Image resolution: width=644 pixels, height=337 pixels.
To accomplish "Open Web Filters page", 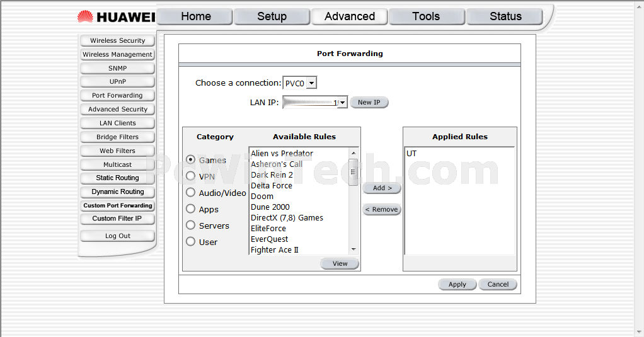I will pyautogui.click(x=117, y=151).
